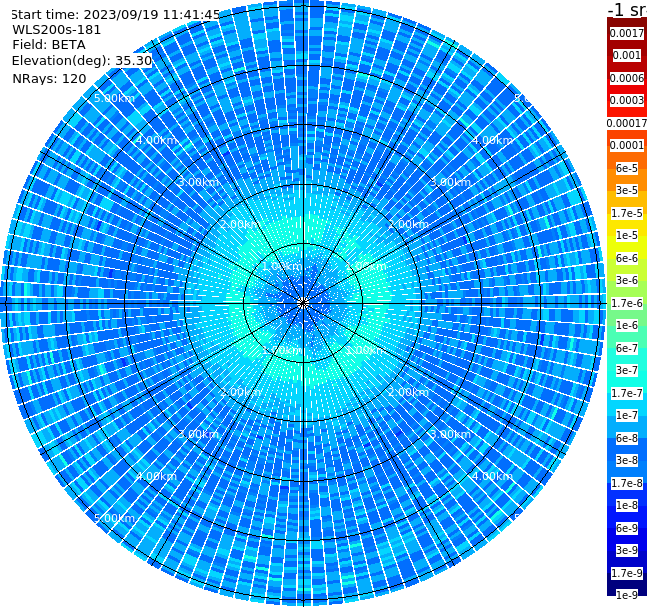
Task: Click the 6e-5 colorbar value
Action: pos(627,168)
